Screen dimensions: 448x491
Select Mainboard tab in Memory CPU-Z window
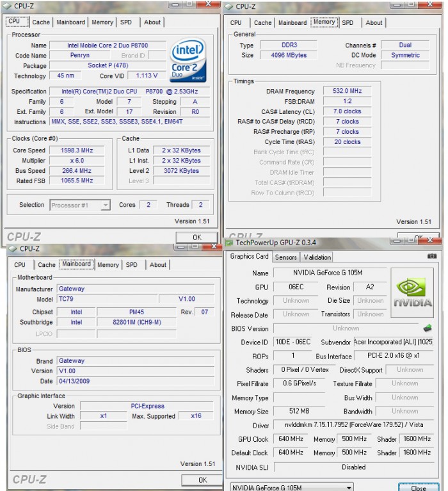[292, 23]
